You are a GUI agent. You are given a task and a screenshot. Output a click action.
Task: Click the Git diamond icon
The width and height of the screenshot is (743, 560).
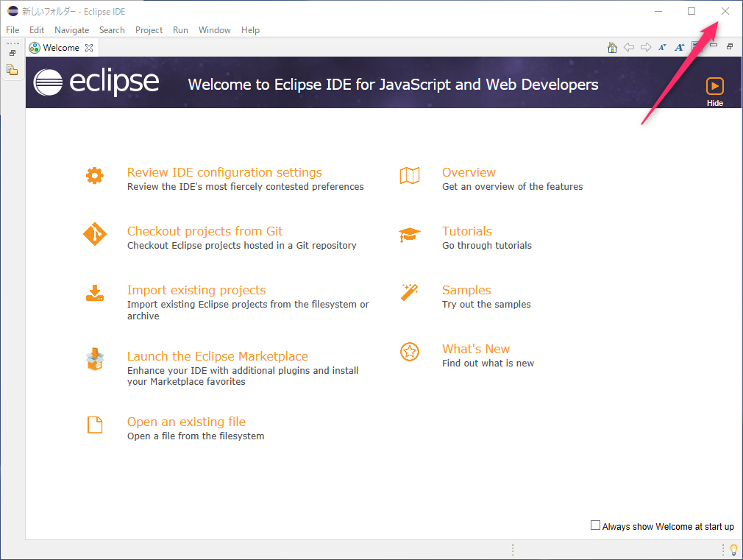pos(95,234)
